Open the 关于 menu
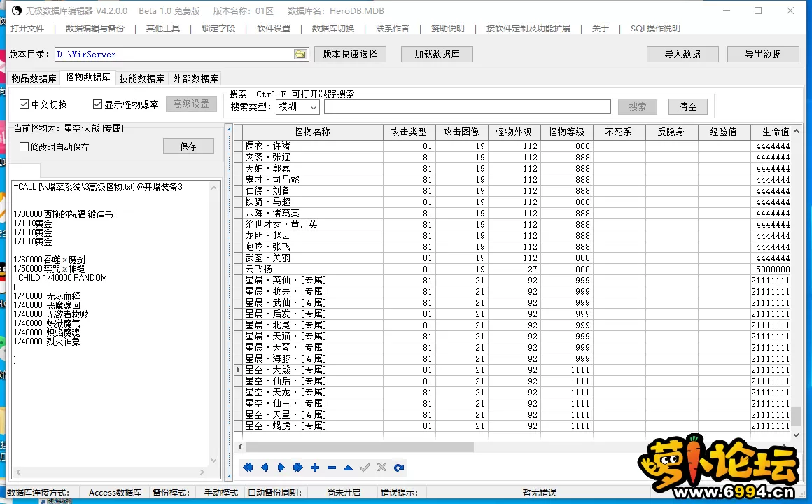 pyautogui.click(x=600, y=29)
